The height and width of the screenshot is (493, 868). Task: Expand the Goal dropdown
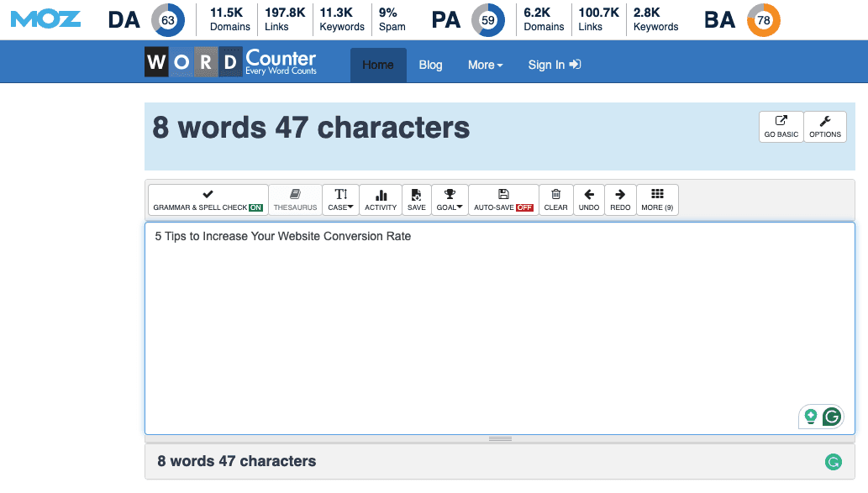[449, 199]
